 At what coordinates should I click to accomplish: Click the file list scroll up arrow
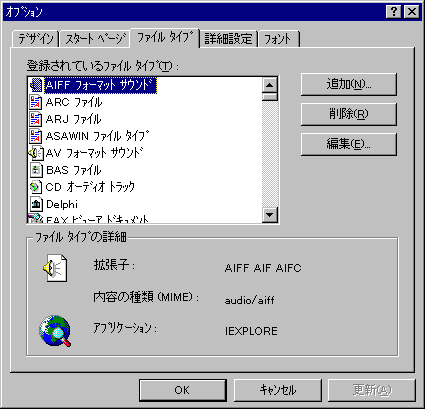270,85
